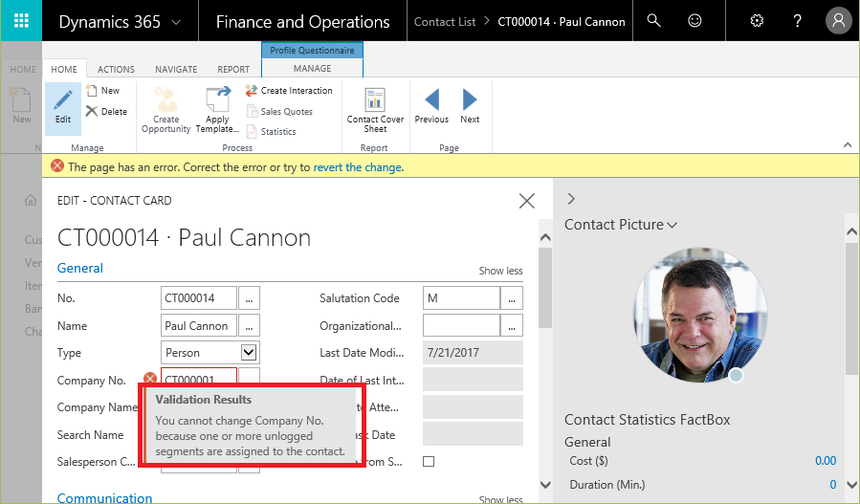Open Contact Cover Sheet report
The image size is (860, 504).
tap(375, 110)
